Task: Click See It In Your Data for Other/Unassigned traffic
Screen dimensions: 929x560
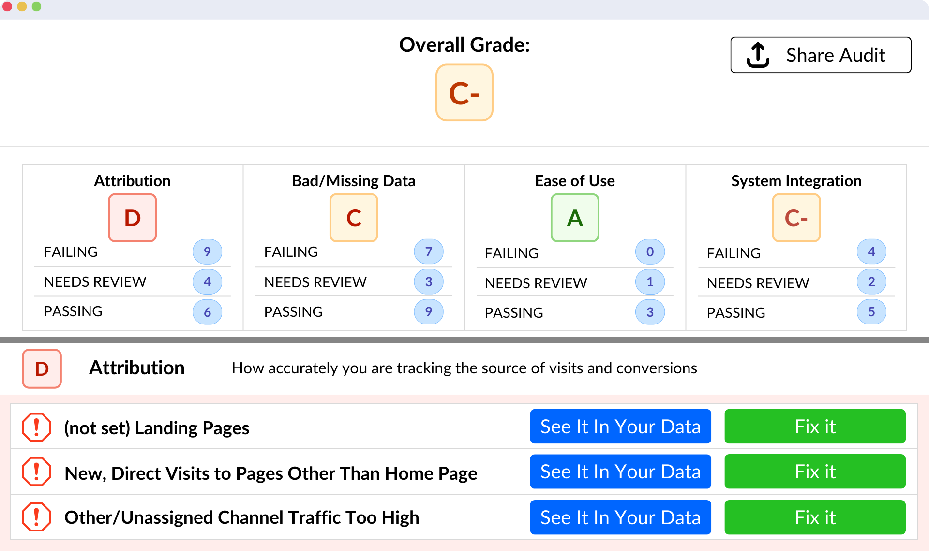Action: pos(621,517)
